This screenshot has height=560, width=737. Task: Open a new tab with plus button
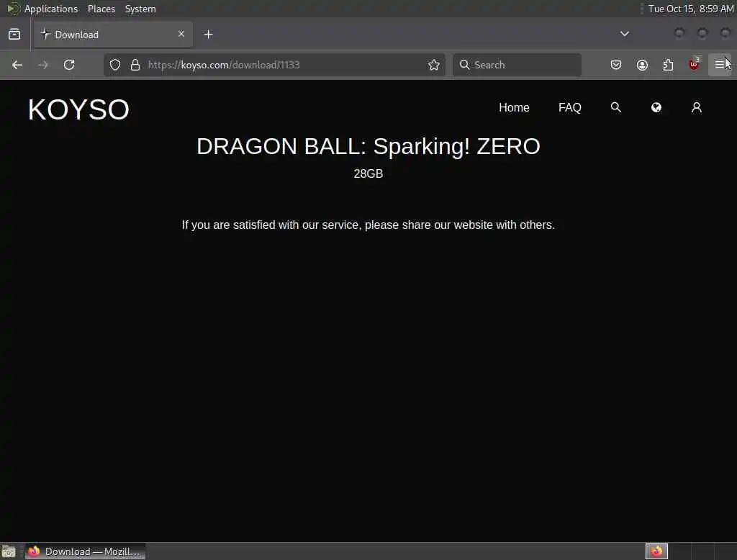click(208, 35)
